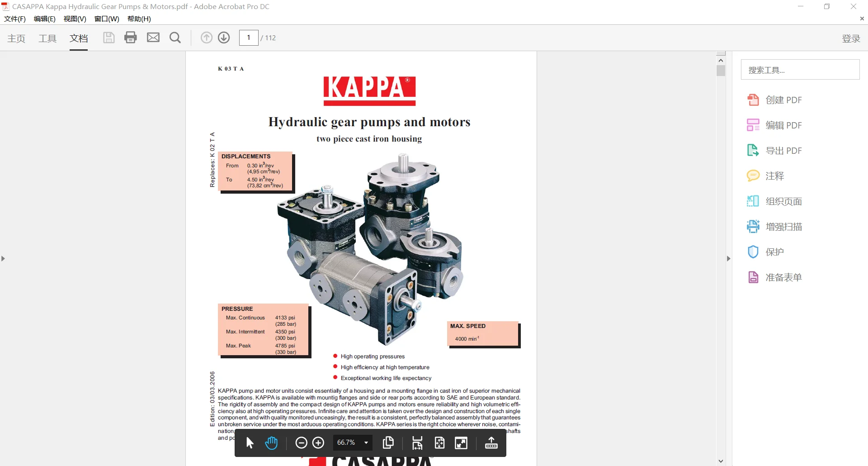
Task: Click the Save file icon
Action: point(108,38)
